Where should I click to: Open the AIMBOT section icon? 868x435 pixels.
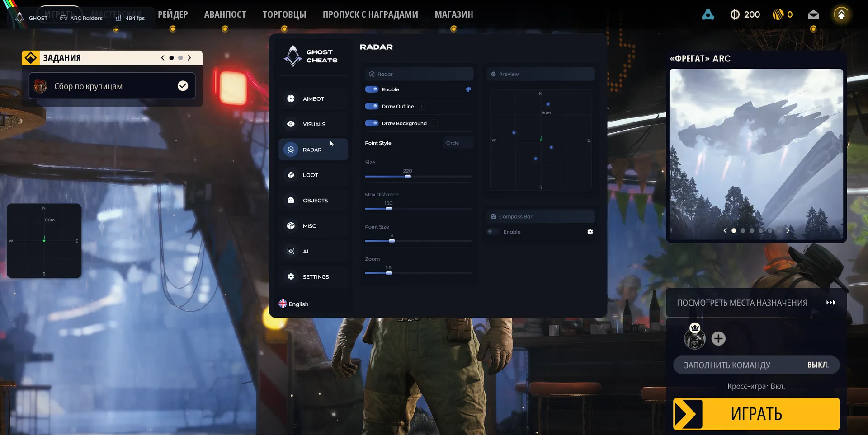click(291, 98)
